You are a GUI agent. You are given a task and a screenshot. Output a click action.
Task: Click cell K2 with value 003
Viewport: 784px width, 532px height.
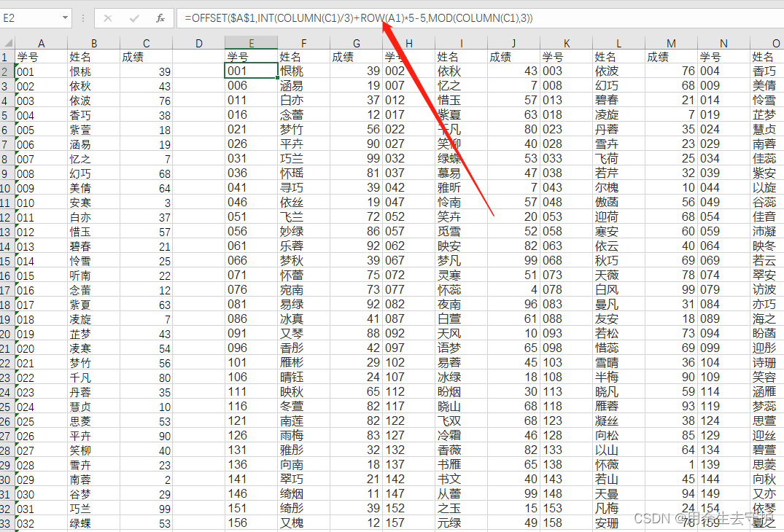pos(566,71)
